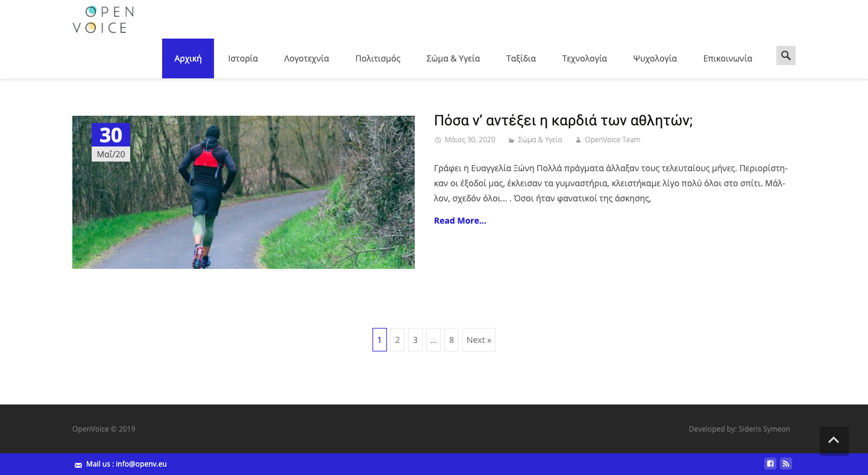Screen dimensions: 868x475
Task: Click the Read More link
Action: coord(460,221)
